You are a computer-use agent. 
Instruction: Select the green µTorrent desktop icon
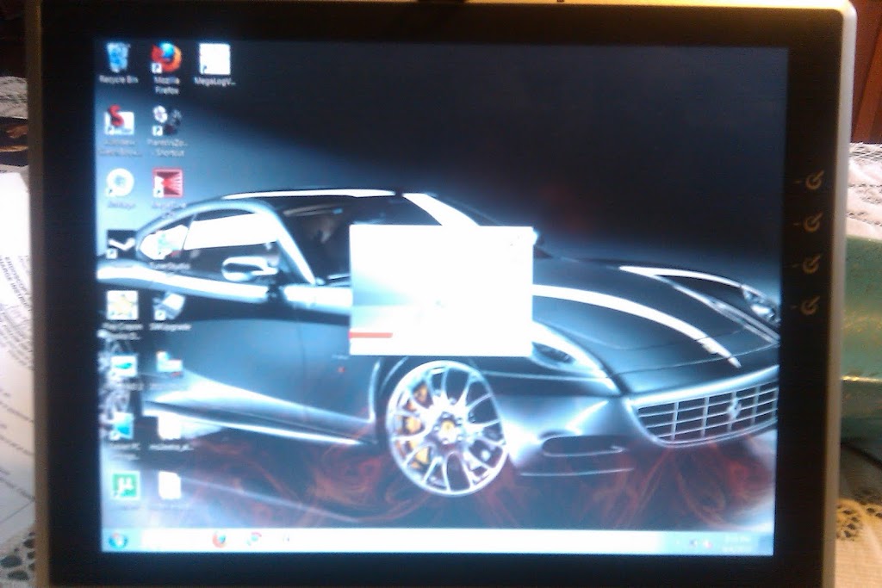pos(125,487)
